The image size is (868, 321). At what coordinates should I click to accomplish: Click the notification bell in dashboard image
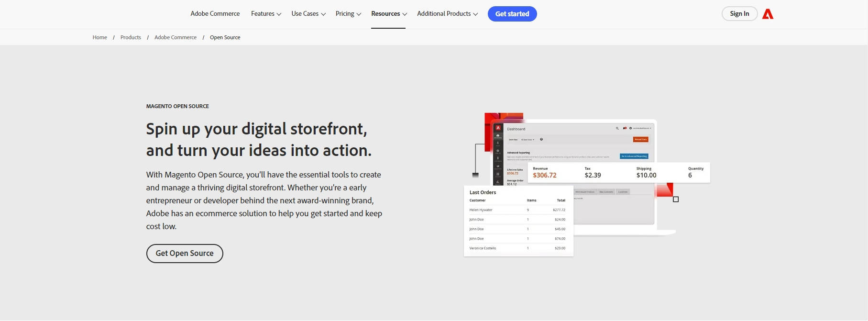click(625, 128)
